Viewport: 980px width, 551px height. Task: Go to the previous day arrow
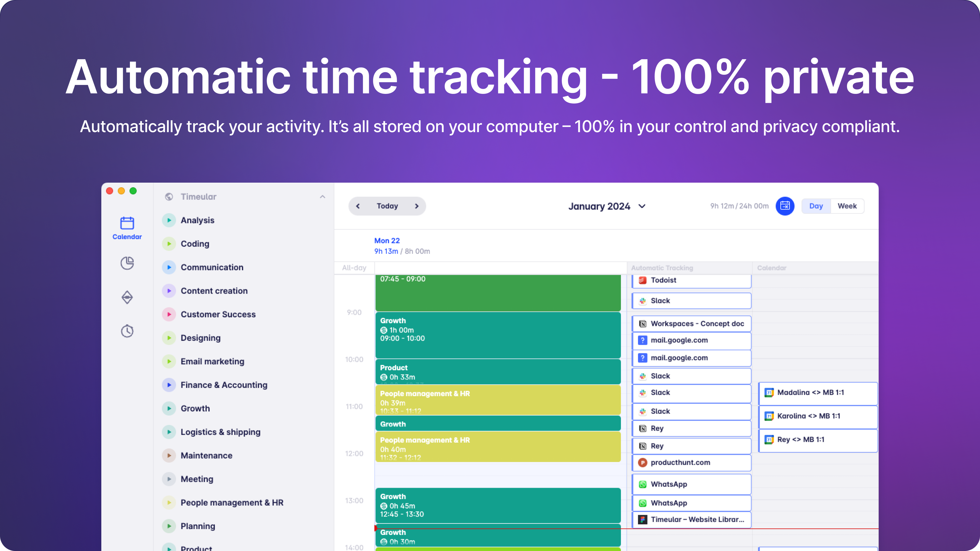point(358,206)
